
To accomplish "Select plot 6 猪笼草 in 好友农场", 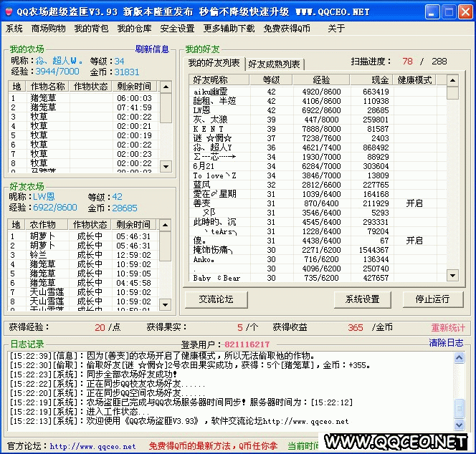I will point(83,283).
